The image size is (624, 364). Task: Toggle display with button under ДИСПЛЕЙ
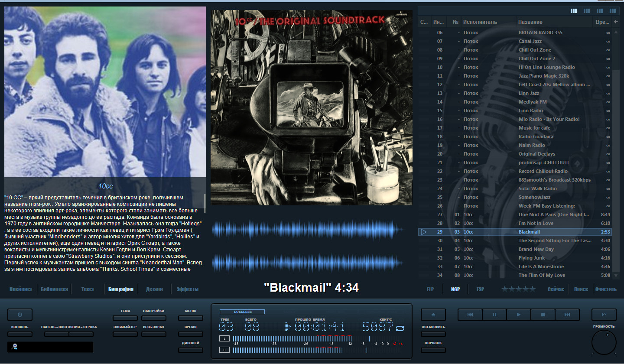coord(191,350)
